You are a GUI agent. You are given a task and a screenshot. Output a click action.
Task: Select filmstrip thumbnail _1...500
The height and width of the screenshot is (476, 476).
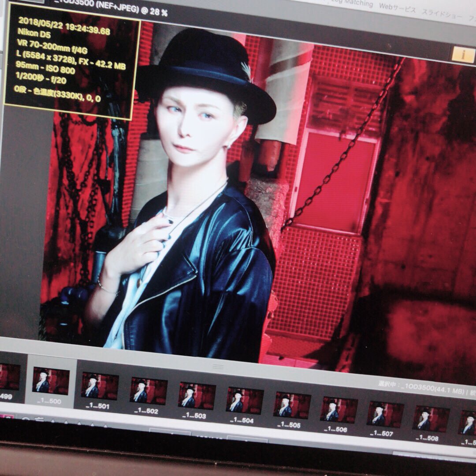[50, 381]
